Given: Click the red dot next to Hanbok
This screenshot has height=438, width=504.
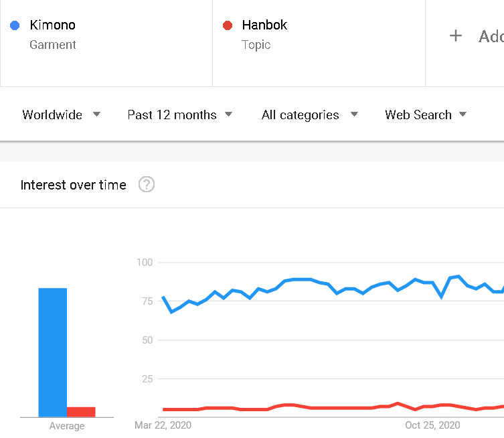Looking at the screenshot, I should tap(228, 25).
